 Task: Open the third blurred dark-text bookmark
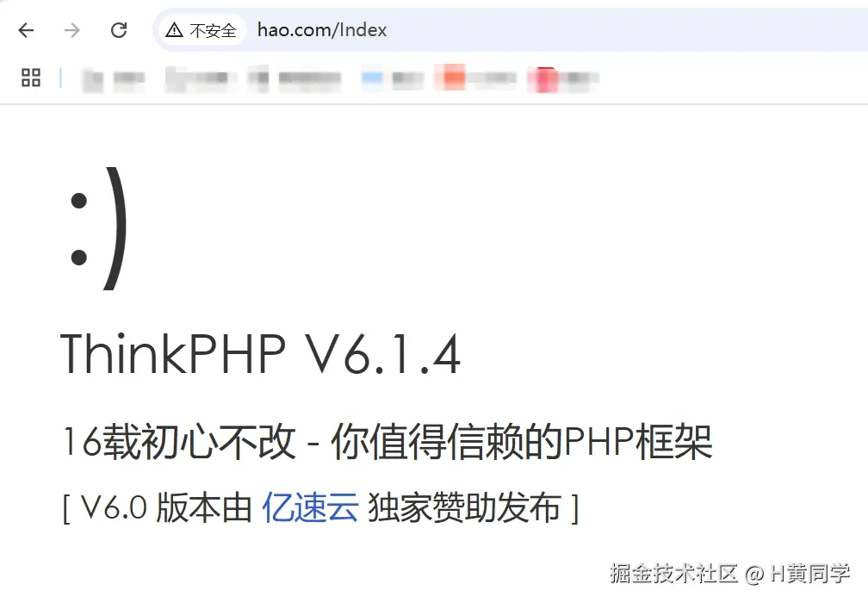(294, 79)
